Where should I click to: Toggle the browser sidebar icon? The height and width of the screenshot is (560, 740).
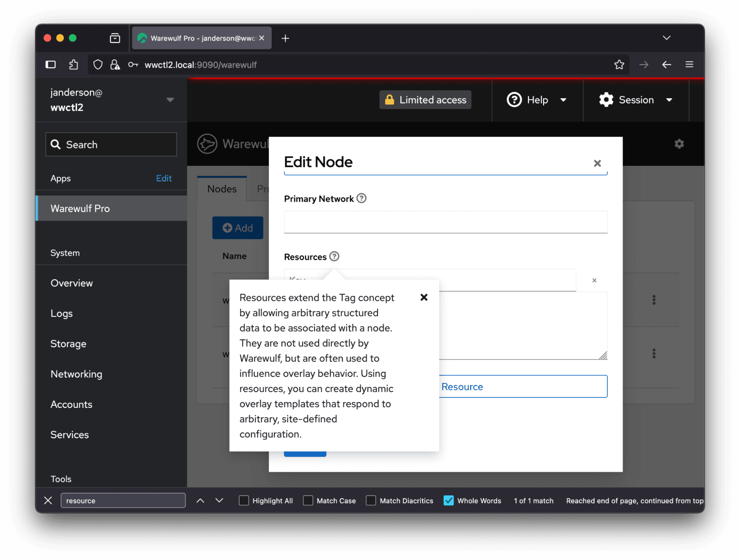[x=51, y=65]
